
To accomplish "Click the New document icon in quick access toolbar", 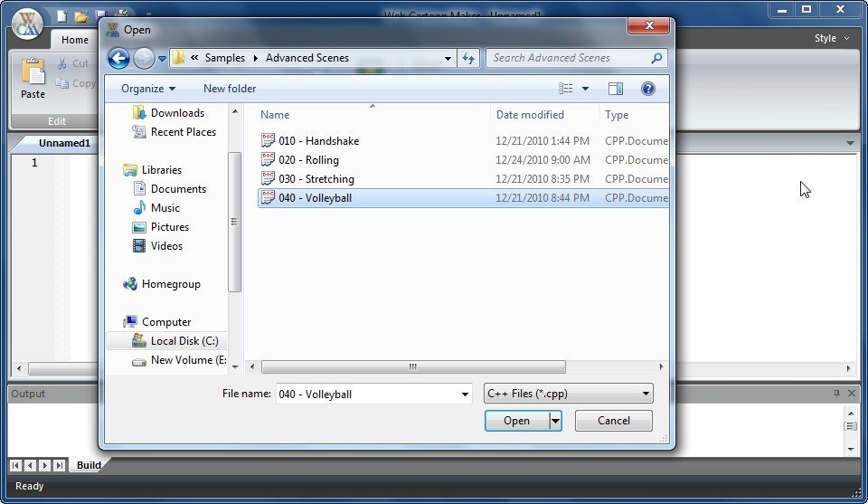I will coord(61,16).
